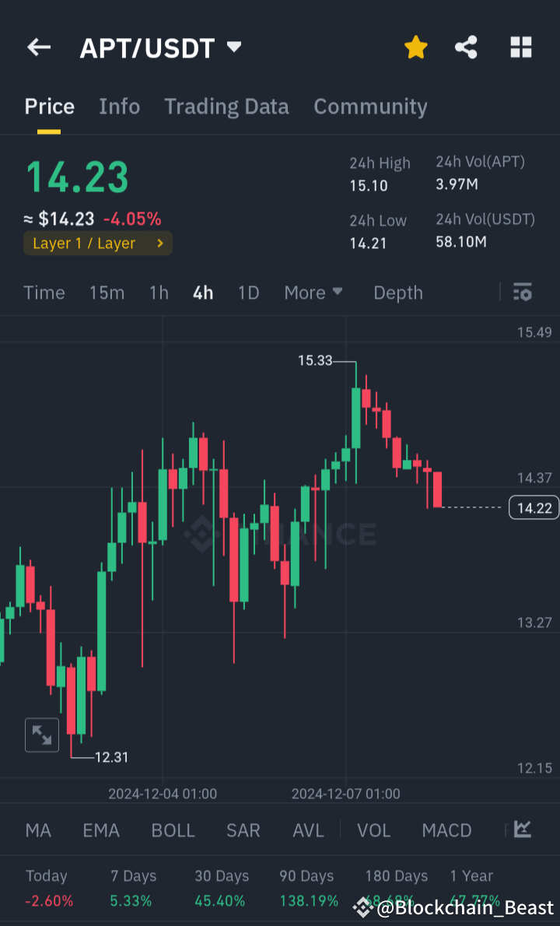Navigate back with the arrow icon
This screenshot has height=926, width=560.
38,47
